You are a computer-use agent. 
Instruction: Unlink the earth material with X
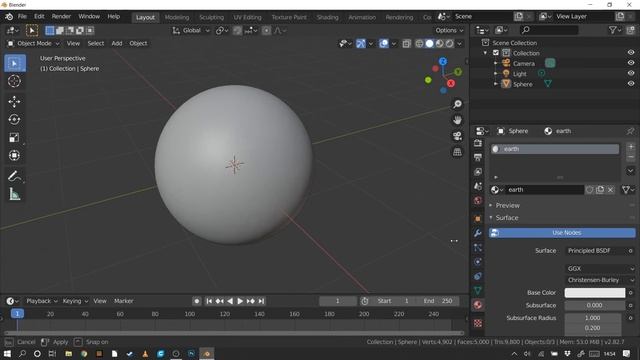[611, 190]
